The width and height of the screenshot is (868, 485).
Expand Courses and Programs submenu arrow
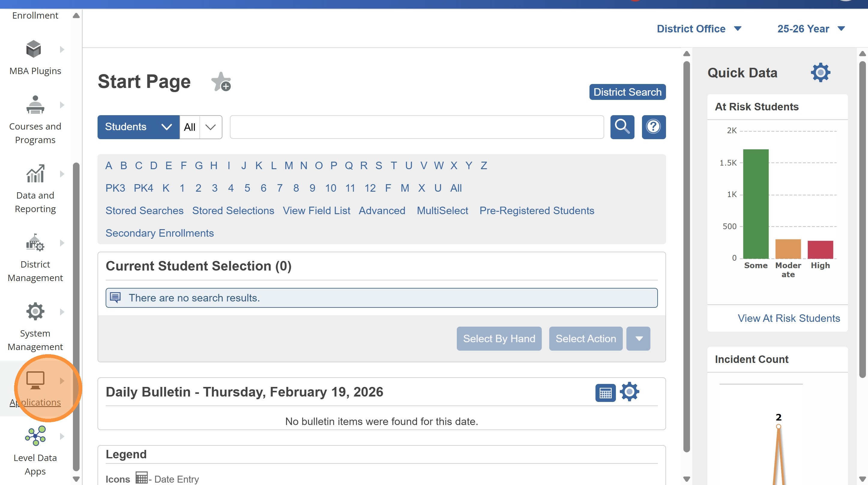tap(62, 105)
